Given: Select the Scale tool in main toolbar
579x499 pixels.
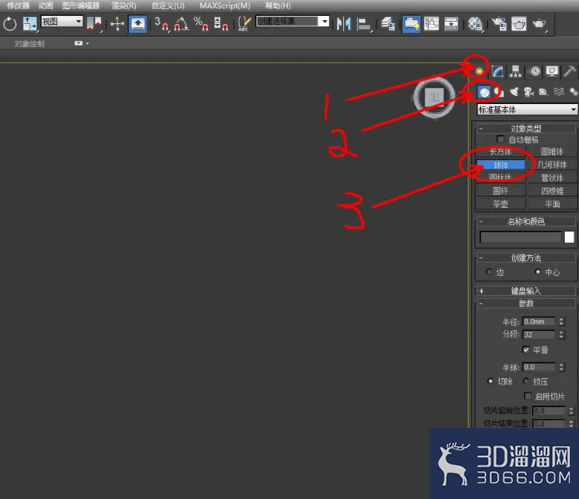Looking at the screenshot, I should tap(29, 24).
